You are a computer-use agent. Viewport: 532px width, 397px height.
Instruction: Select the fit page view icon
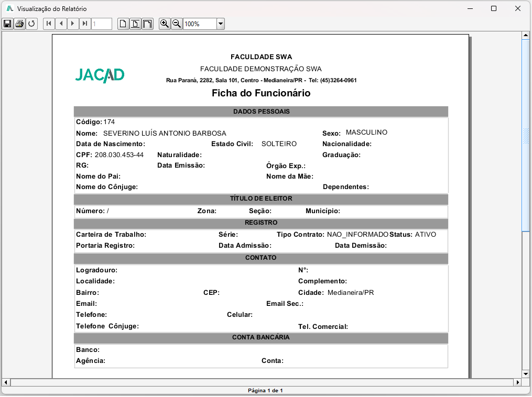135,24
